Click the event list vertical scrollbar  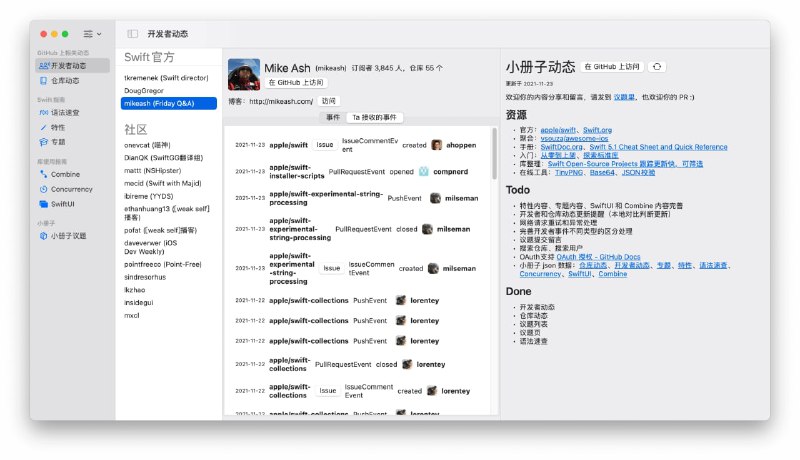494,154
